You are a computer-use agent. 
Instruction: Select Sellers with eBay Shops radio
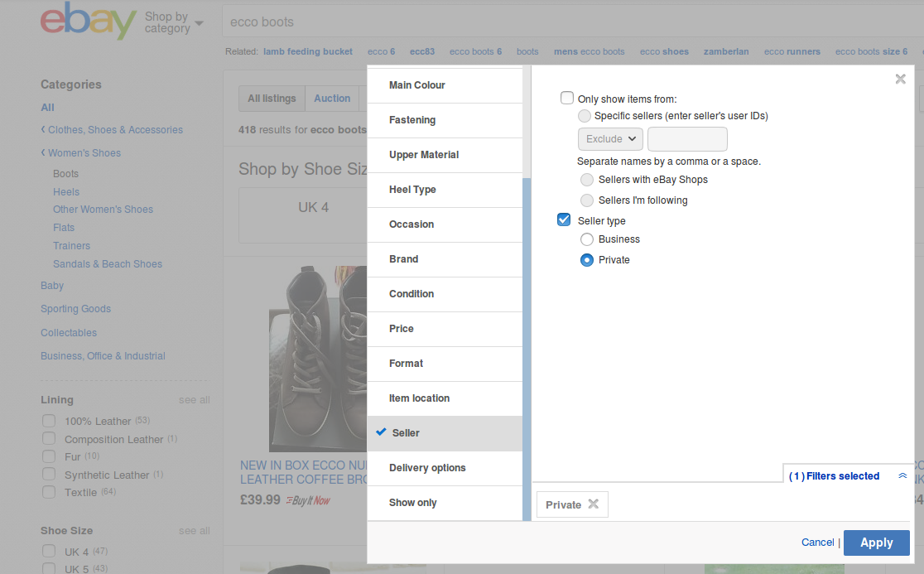click(587, 180)
